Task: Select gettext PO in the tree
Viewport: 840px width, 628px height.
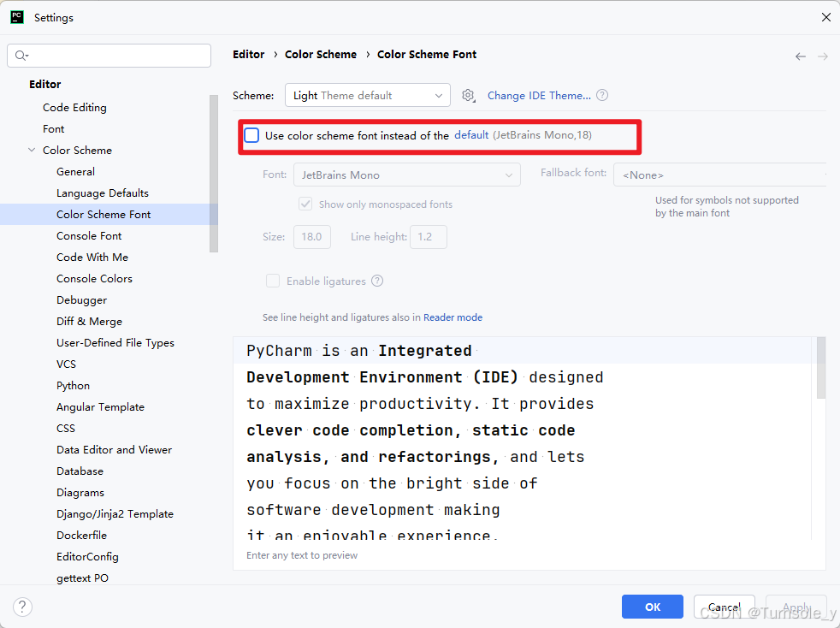Action: point(82,578)
